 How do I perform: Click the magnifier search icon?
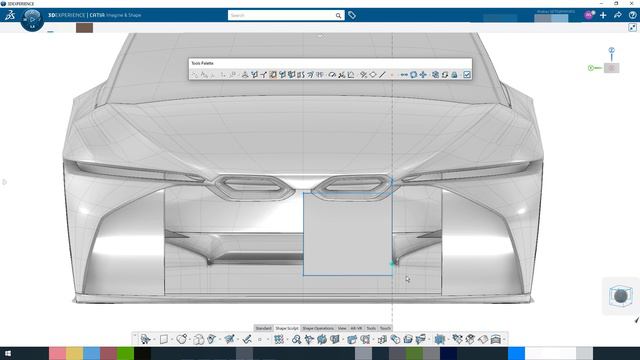point(338,16)
